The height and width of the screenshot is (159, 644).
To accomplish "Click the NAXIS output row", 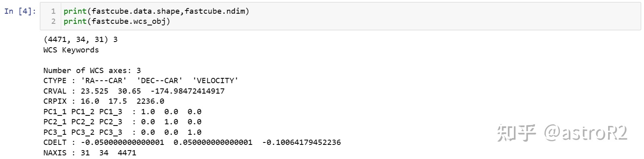I will coord(90,153).
